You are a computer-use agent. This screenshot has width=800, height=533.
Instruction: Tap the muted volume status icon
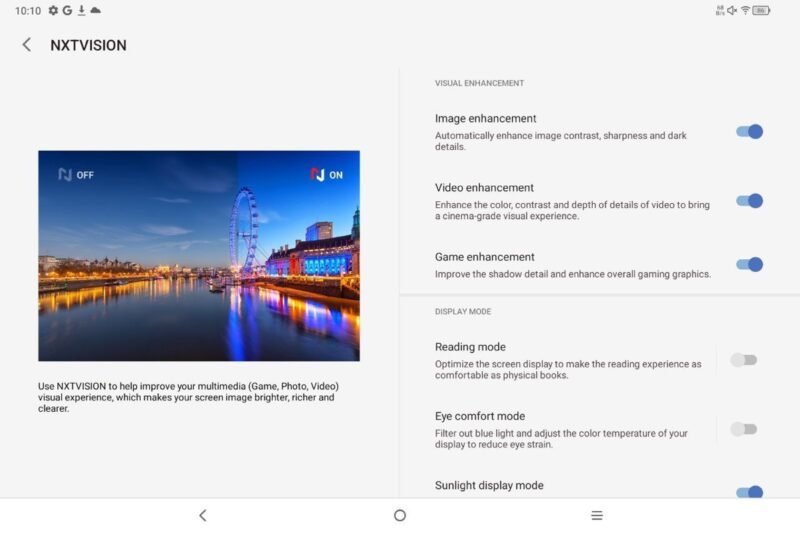732,10
